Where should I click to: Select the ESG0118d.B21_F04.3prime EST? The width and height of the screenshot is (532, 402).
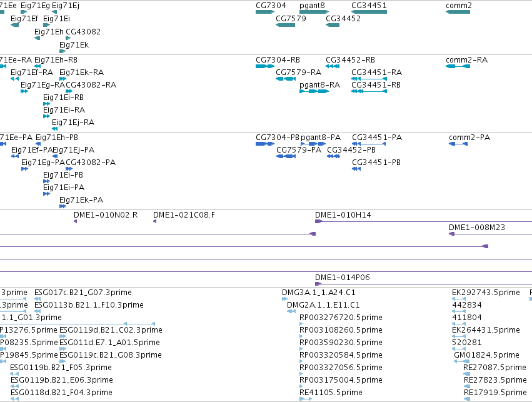click(14, 399)
